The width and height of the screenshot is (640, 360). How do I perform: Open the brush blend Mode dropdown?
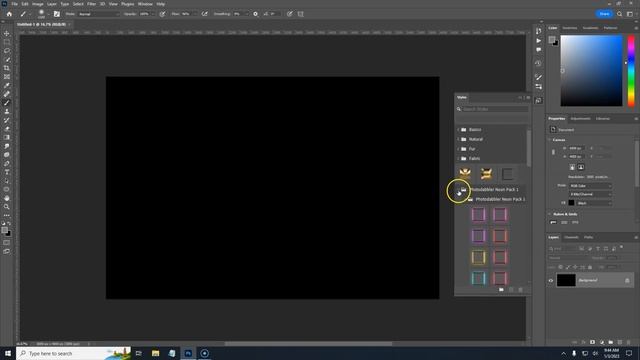point(98,14)
